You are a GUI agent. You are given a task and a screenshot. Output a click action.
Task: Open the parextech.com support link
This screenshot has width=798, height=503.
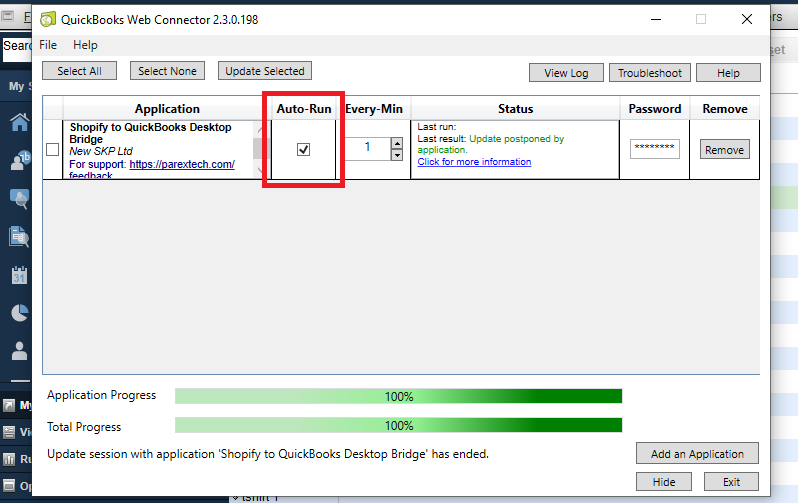[x=182, y=164]
